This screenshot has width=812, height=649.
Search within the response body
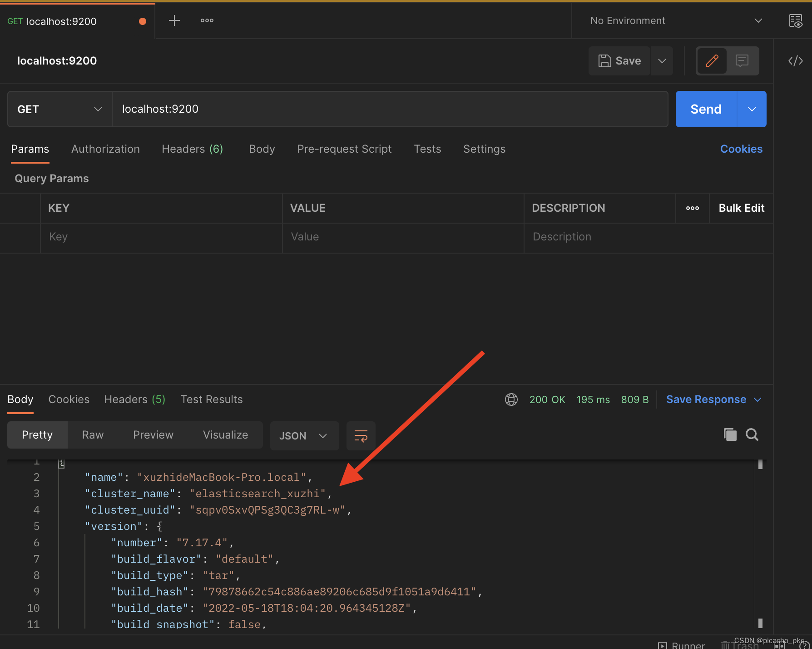pos(752,435)
